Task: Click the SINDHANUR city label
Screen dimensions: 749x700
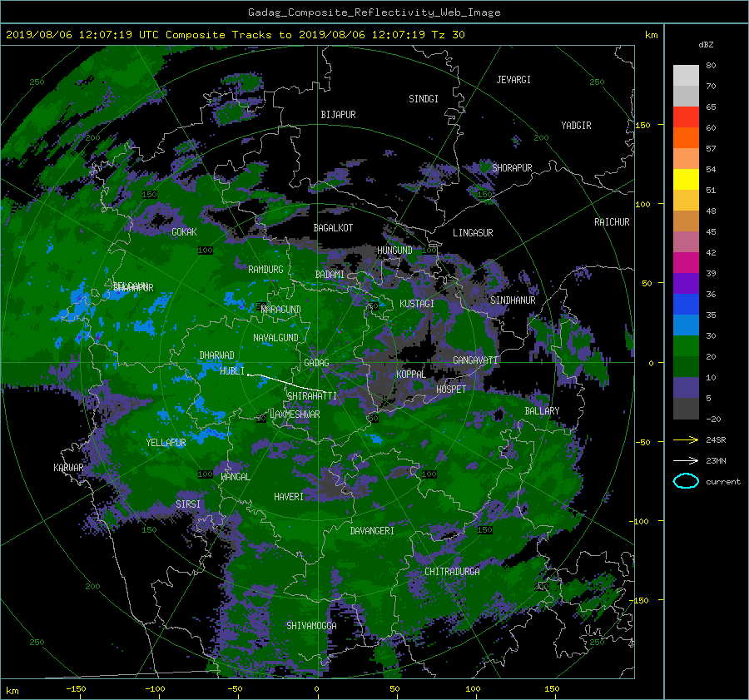Action: point(513,300)
